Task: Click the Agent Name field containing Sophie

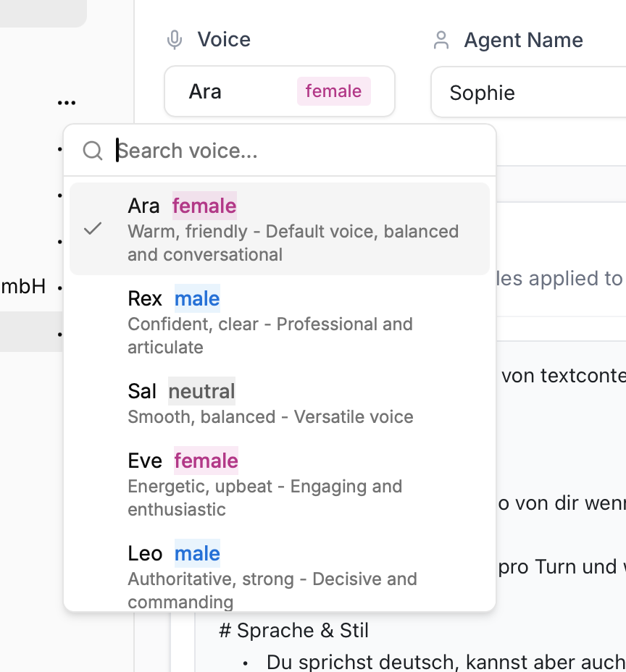Action: tap(529, 93)
